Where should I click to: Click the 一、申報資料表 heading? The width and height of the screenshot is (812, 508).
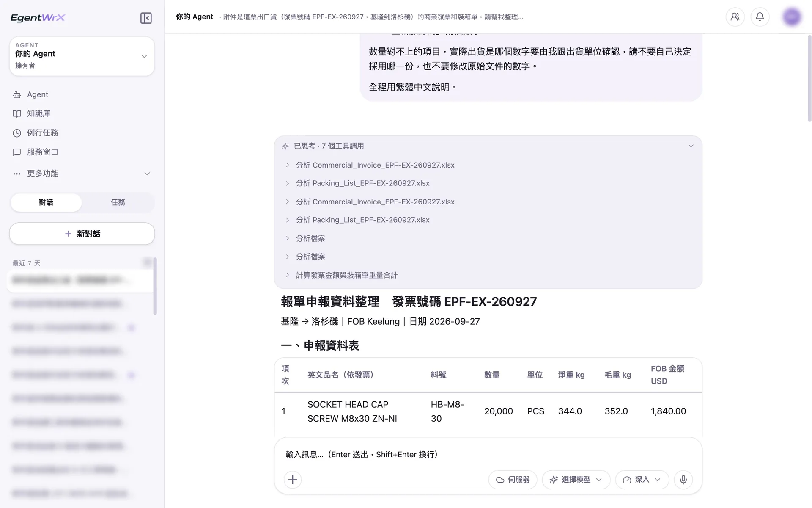tap(320, 346)
